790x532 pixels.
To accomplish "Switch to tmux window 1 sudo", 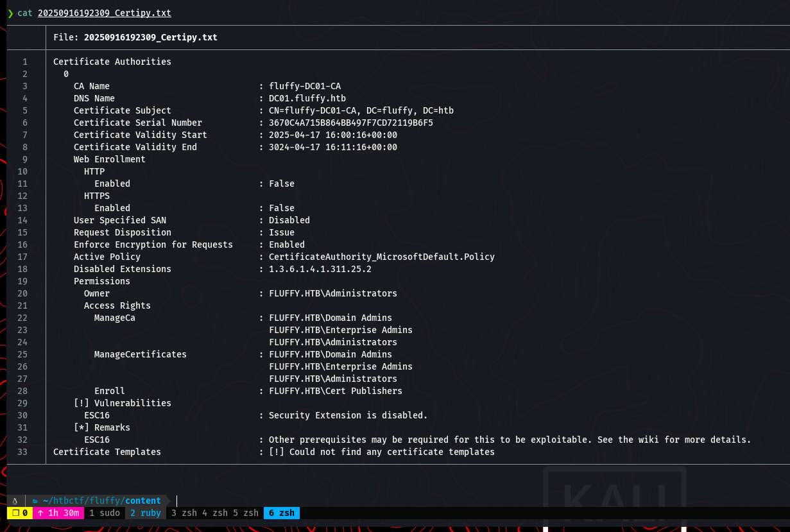I will point(105,513).
